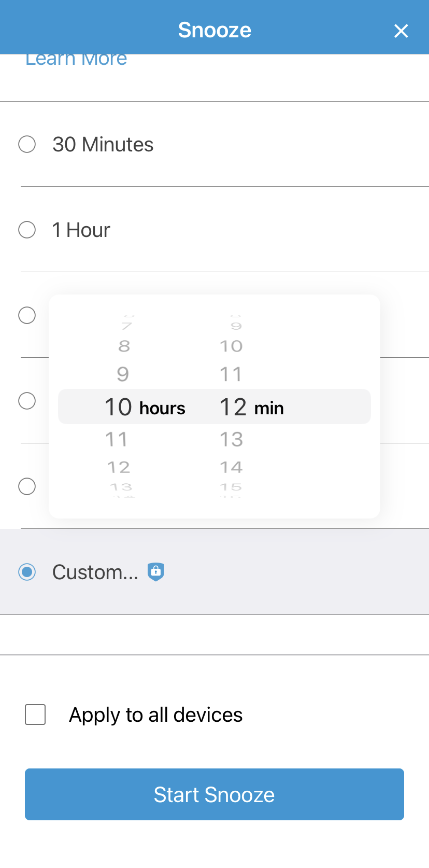
Task: Select the Custom radio option
Action: 27,572
